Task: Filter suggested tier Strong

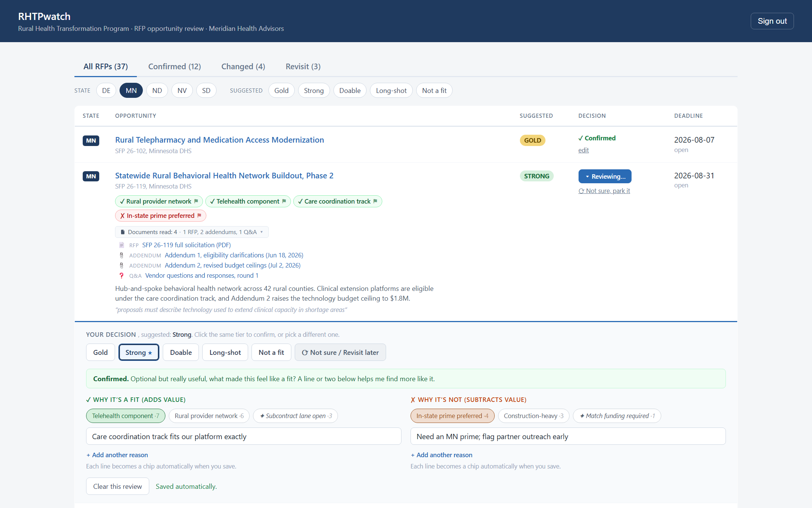Action: pyautogui.click(x=314, y=90)
